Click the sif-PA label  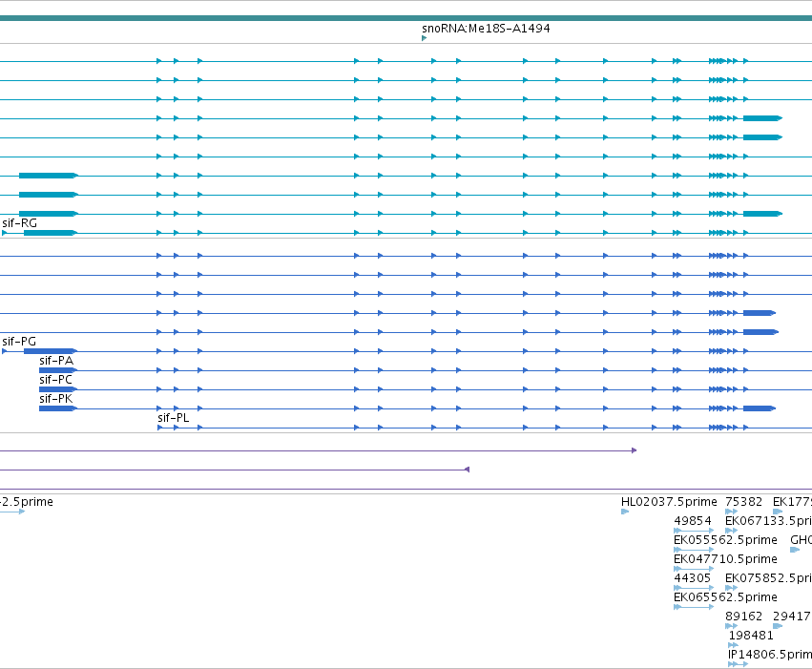coord(56,361)
